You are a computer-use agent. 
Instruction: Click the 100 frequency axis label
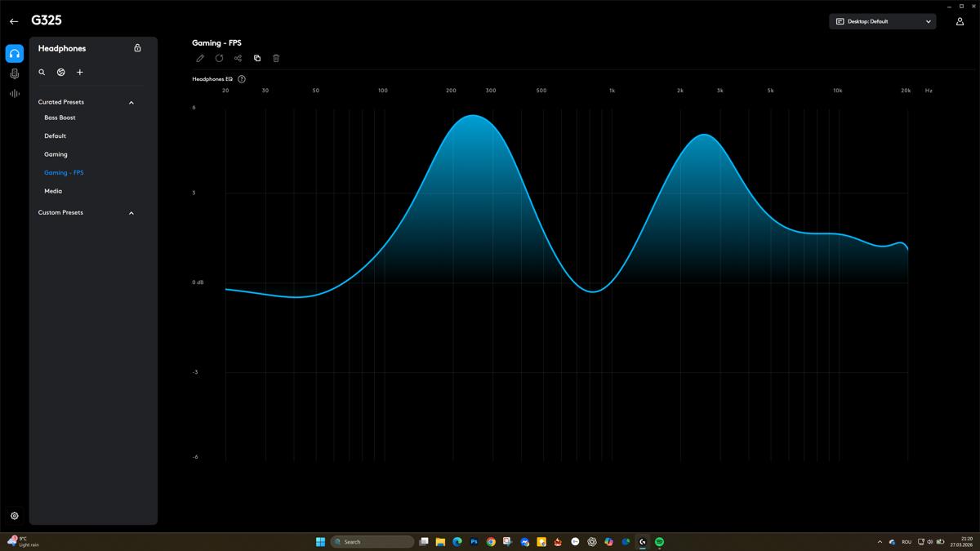tap(382, 91)
